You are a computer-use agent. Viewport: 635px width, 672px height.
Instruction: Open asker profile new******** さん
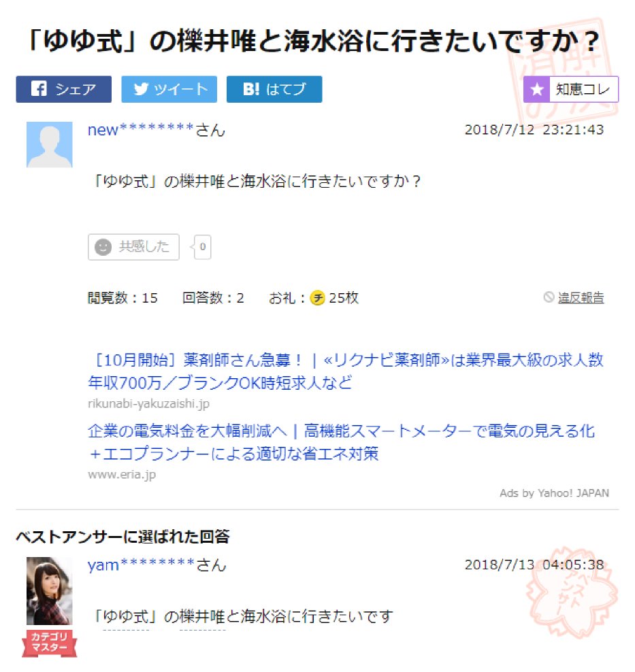point(156,129)
